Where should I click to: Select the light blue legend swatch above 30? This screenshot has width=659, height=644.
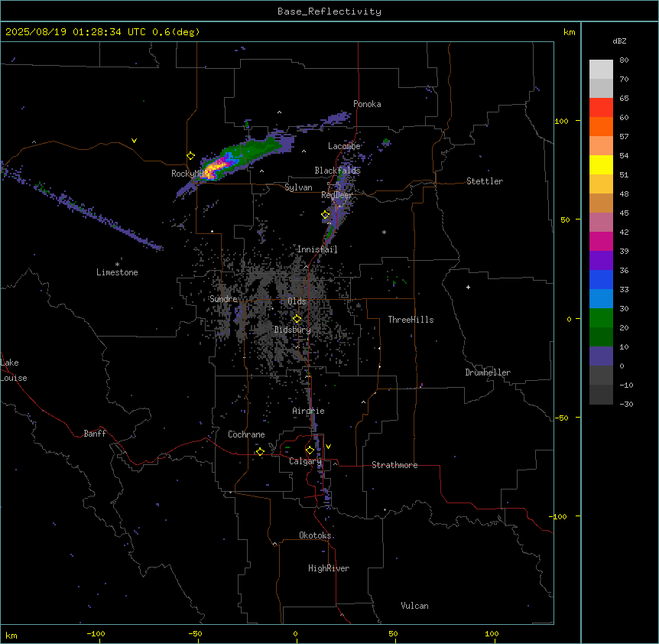[x=601, y=298]
